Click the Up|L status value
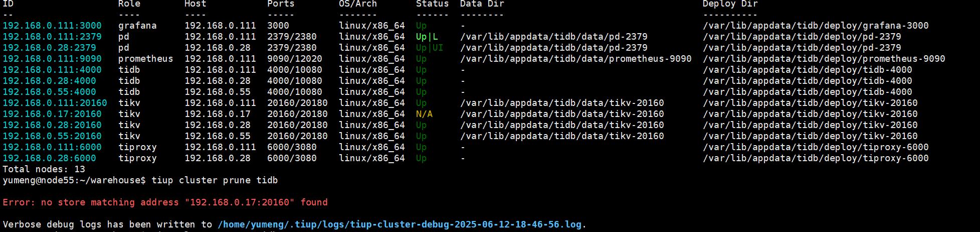Image resolution: width=980 pixels, height=232 pixels. pos(427,37)
